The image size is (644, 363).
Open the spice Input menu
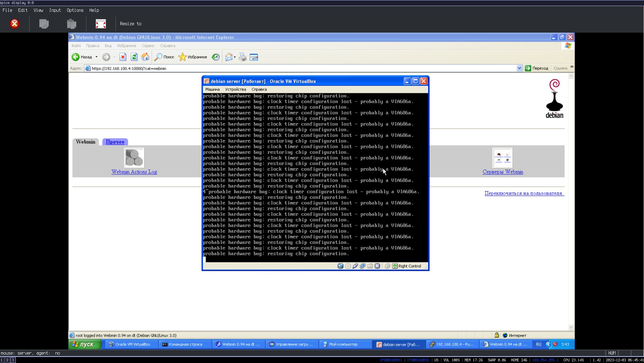(55, 10)
